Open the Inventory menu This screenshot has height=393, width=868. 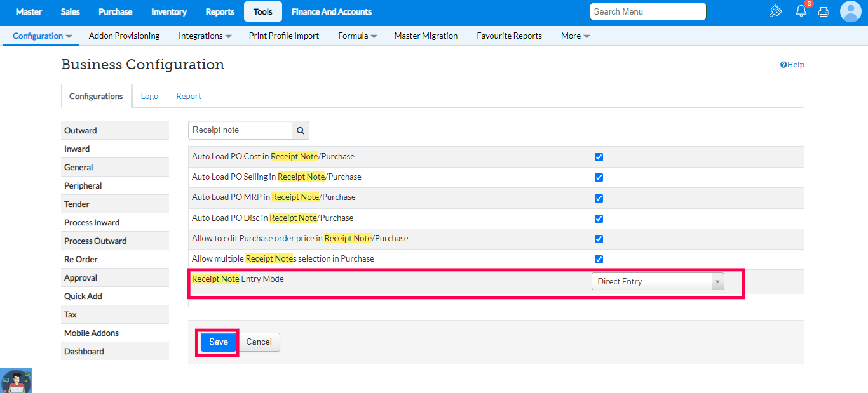[169, 11]
